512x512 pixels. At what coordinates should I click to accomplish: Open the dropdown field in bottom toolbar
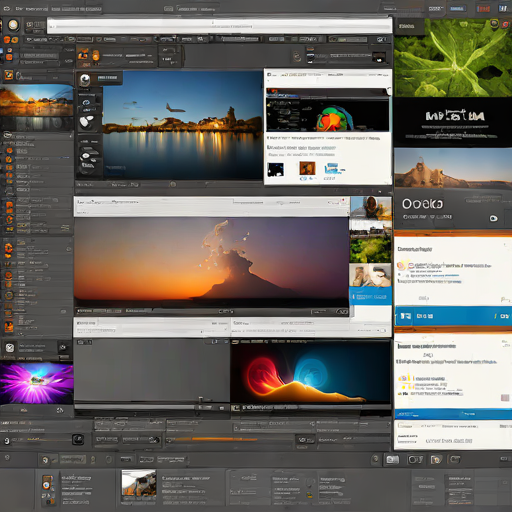[72, 460]
